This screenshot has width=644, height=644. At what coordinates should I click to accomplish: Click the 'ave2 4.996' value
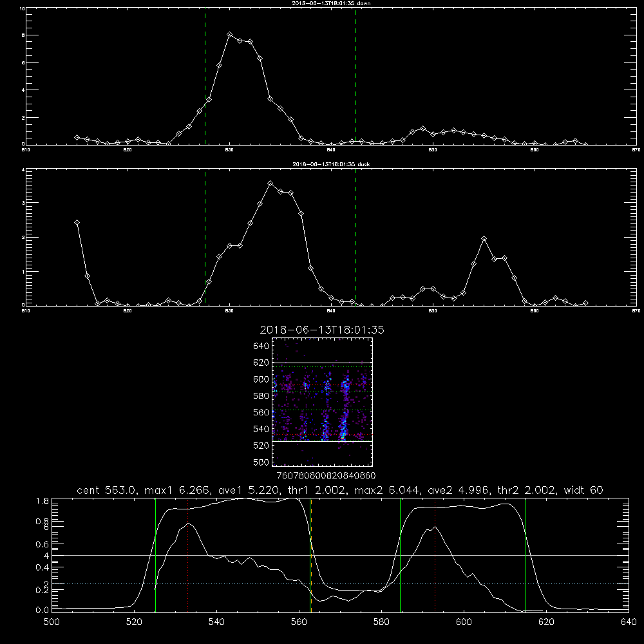pyautogui.click(x=458, y=490)
